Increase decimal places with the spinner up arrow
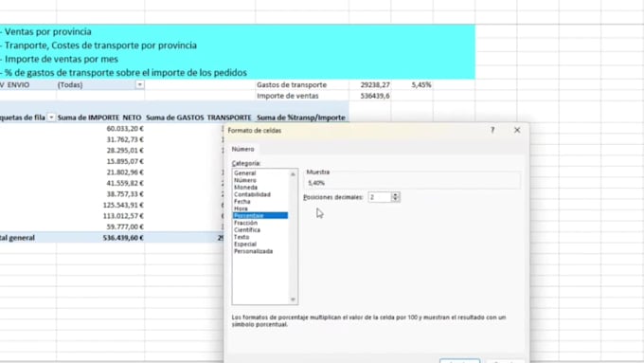Viewport: 644px width, 363px height. coord(396,195)
